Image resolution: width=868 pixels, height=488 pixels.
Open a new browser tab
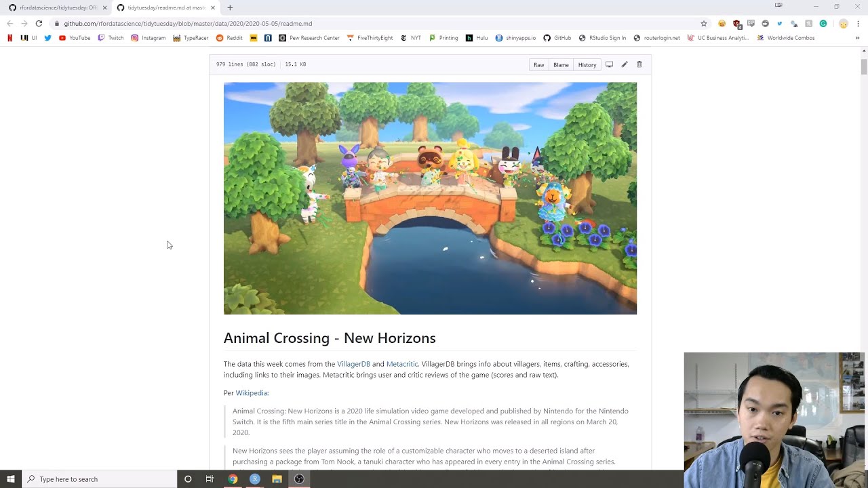point(230,7)
